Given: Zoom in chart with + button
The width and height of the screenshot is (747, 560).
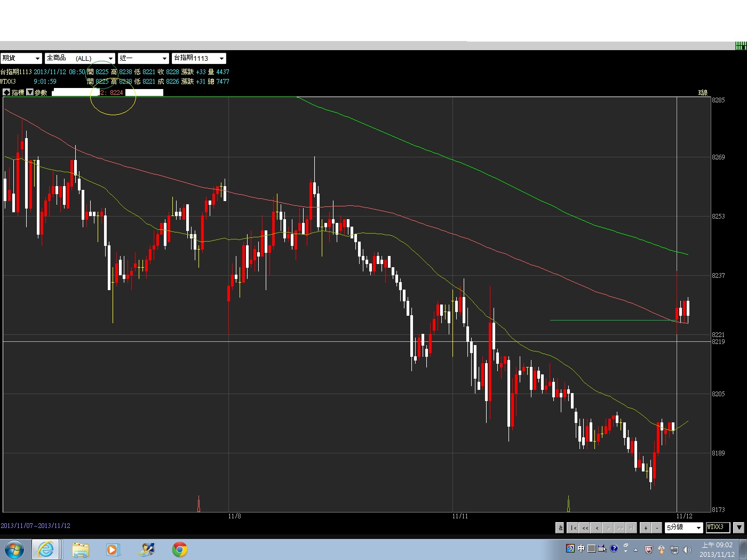Looking at the screenshot, I should point(646,527).
